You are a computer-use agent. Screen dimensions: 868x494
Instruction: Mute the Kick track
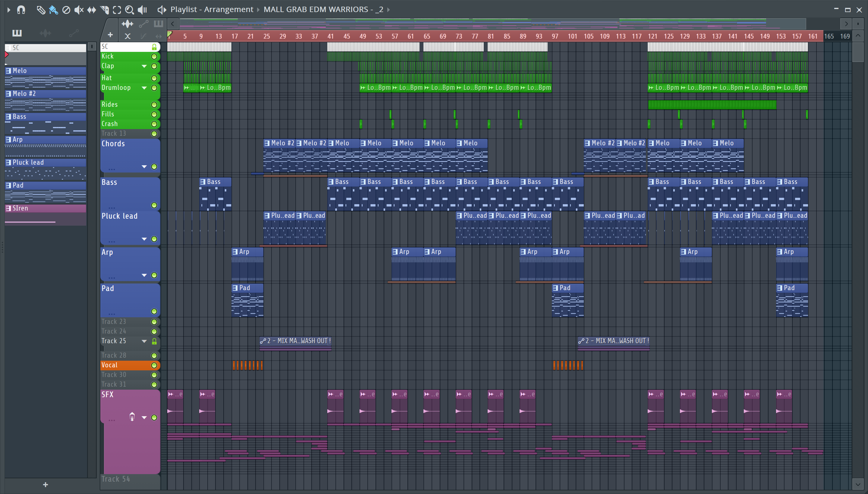(x=154, y=56)
